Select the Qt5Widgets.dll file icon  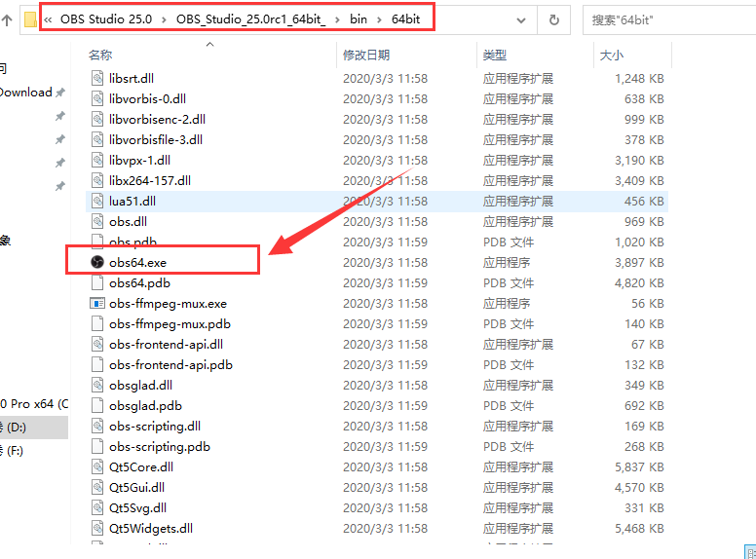tap(97, 528)
